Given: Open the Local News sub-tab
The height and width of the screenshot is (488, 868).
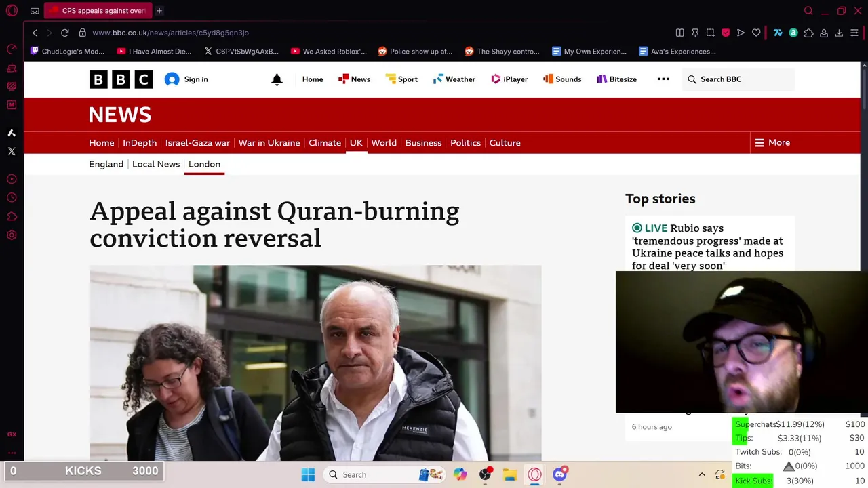Looking at the screenshot, I should pos(156,164).
